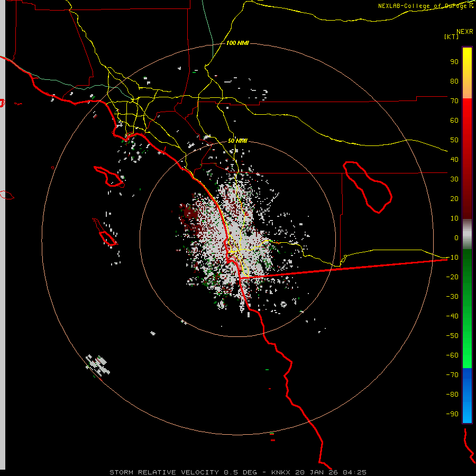Click the blue bottom segment of color bar
Viewport: 476px width, 476px height.
(x=467, y=396)
